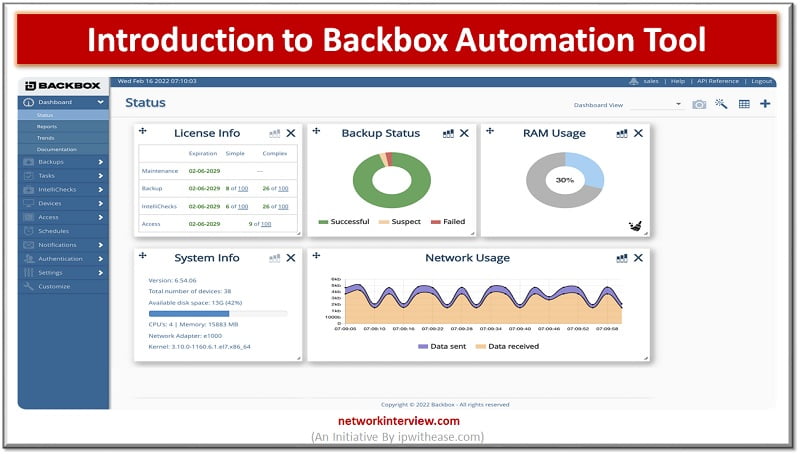
Task: Expand the Backups section arrow
Action: 101,162
